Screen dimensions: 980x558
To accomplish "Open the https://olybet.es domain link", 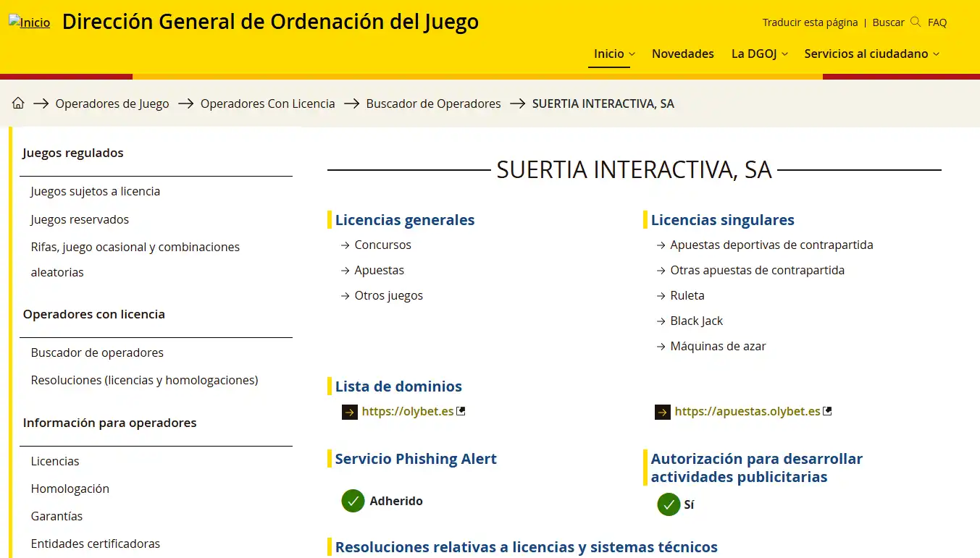I will coord(408,411).
